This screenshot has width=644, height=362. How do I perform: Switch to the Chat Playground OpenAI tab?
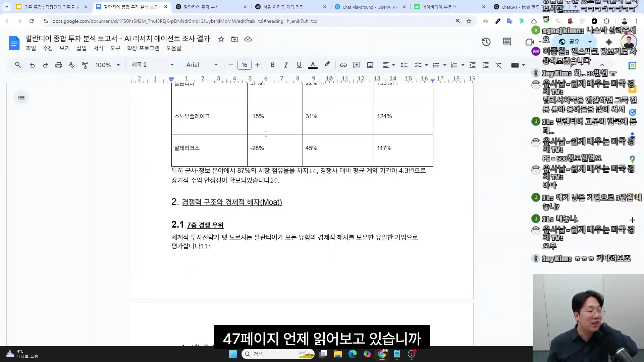click(x=370, y=7)
